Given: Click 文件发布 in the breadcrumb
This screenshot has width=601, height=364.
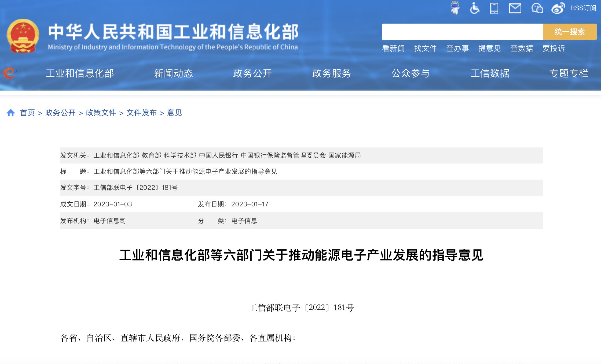Looking at the screenshot, I should point(141,113).
